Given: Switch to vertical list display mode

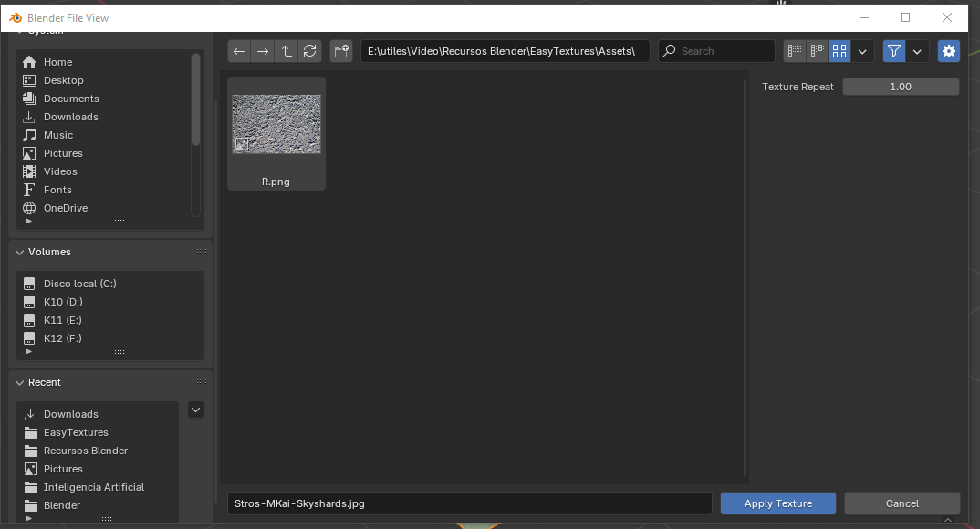Looking at the screenshot, I should click(794, 51).
